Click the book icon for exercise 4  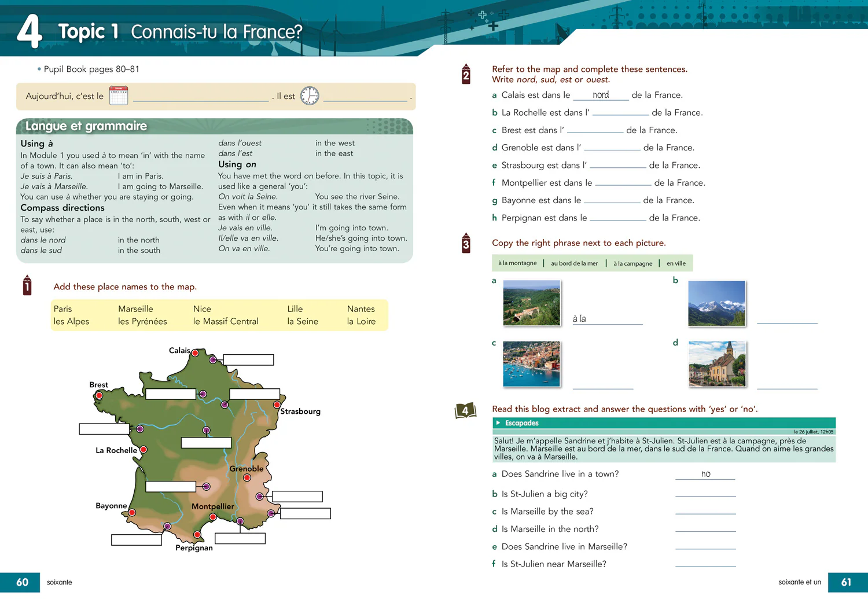coord(465,410)
